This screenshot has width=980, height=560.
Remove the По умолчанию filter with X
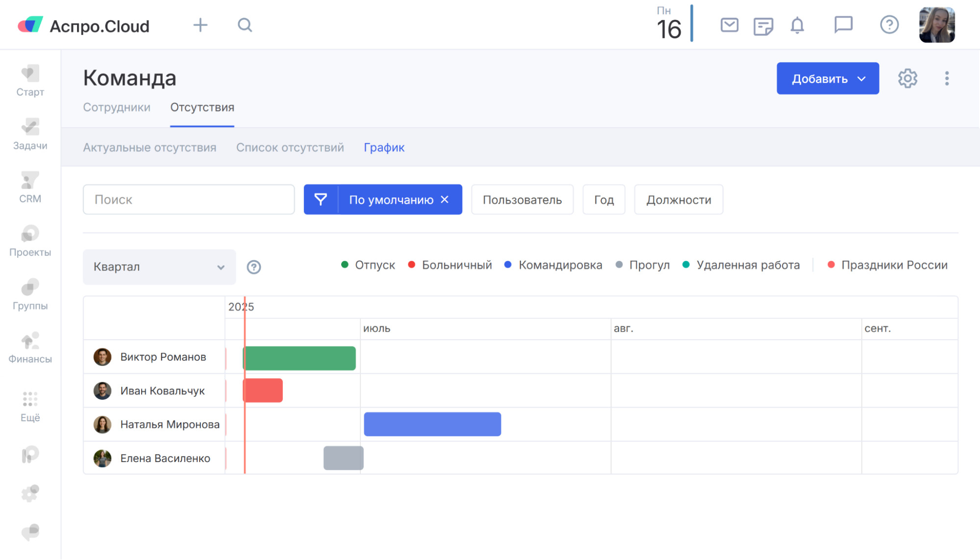click(x=445, y=199)
